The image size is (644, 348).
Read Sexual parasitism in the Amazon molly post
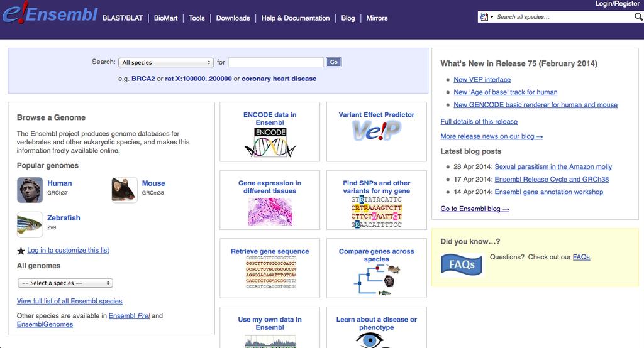click(553, 166)
